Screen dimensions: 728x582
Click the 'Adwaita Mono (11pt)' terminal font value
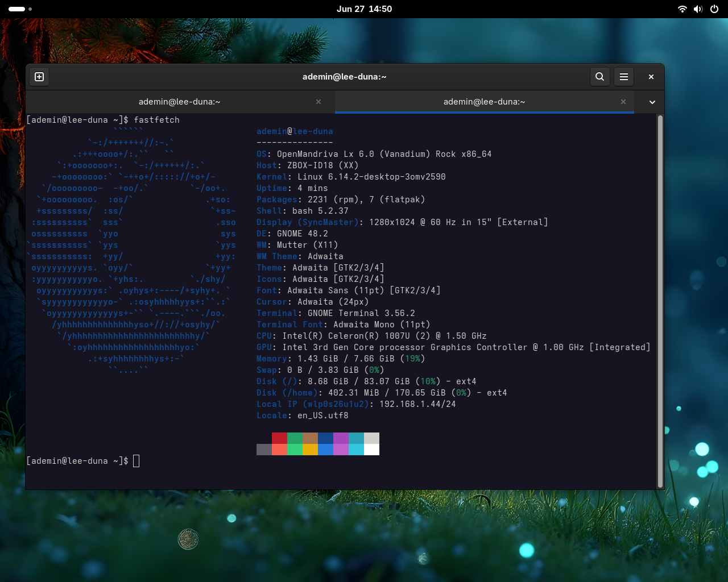click(x=382, y=325)
